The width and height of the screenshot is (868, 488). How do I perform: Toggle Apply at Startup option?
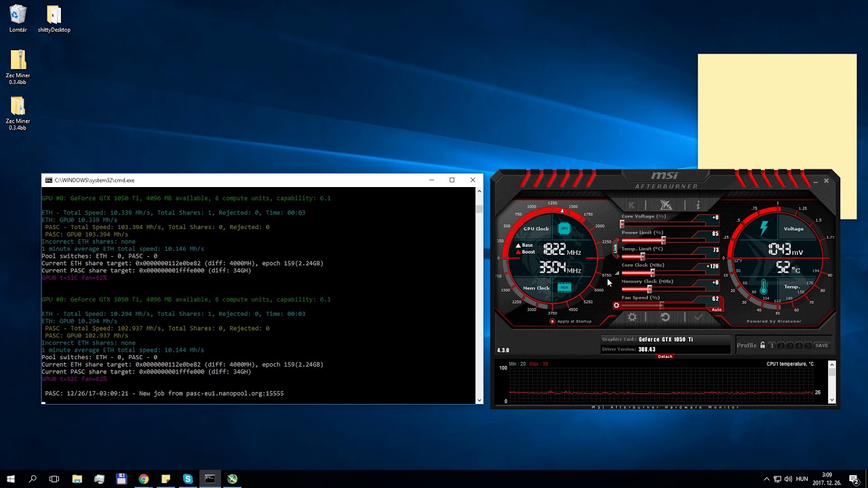click(571, 321)
